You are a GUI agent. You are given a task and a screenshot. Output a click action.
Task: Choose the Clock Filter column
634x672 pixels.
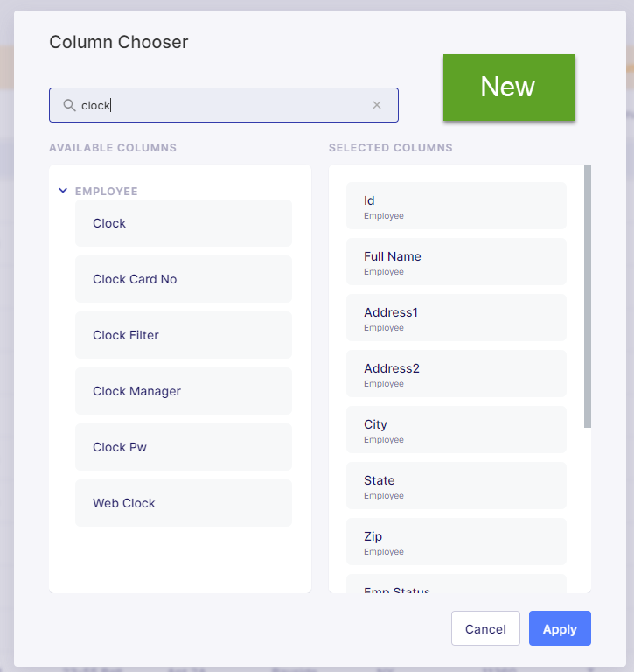[x=184, y=335]
